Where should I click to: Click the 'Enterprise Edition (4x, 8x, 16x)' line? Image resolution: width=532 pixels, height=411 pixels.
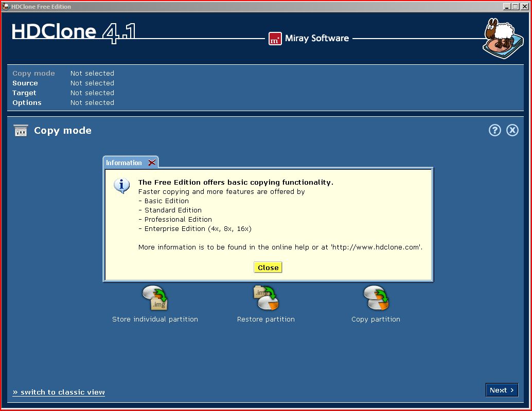tap(198, 228)
